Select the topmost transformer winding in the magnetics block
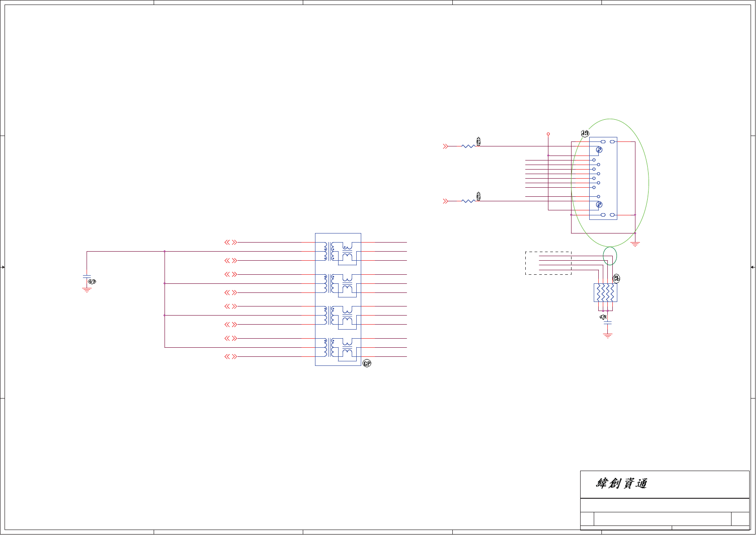The image size is (756, 535). [330, 252]
